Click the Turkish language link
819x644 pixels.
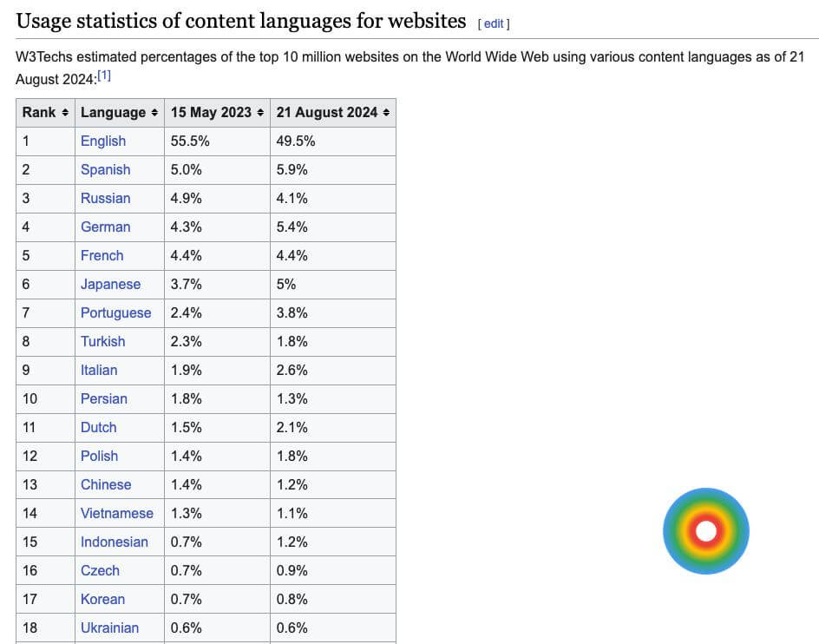coord(102,341)
